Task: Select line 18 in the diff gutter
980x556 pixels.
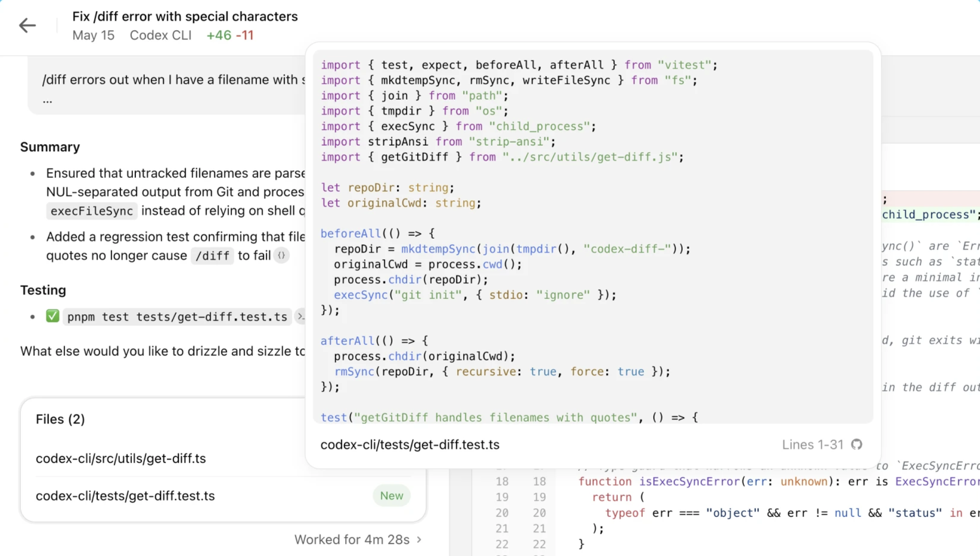Action: 502,481
